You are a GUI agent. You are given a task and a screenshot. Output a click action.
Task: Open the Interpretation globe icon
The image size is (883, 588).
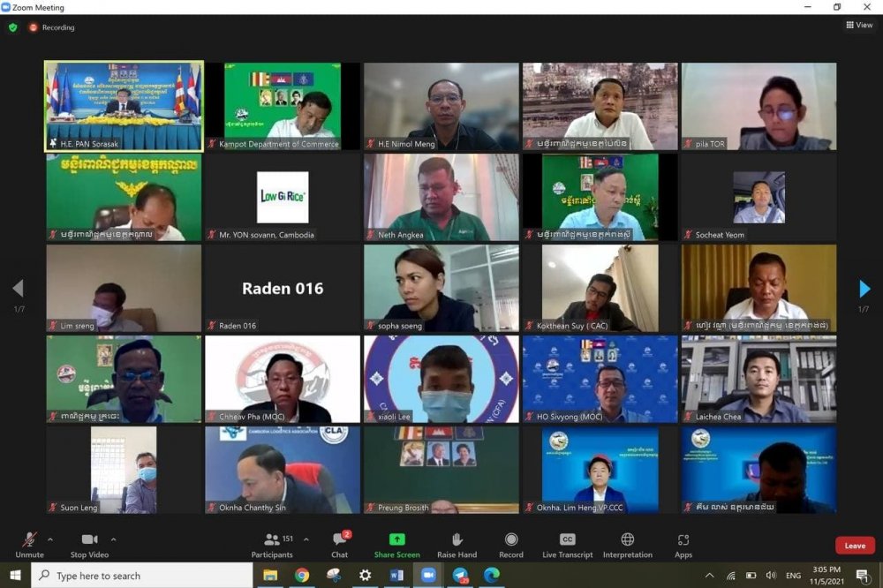click(627, 539)
